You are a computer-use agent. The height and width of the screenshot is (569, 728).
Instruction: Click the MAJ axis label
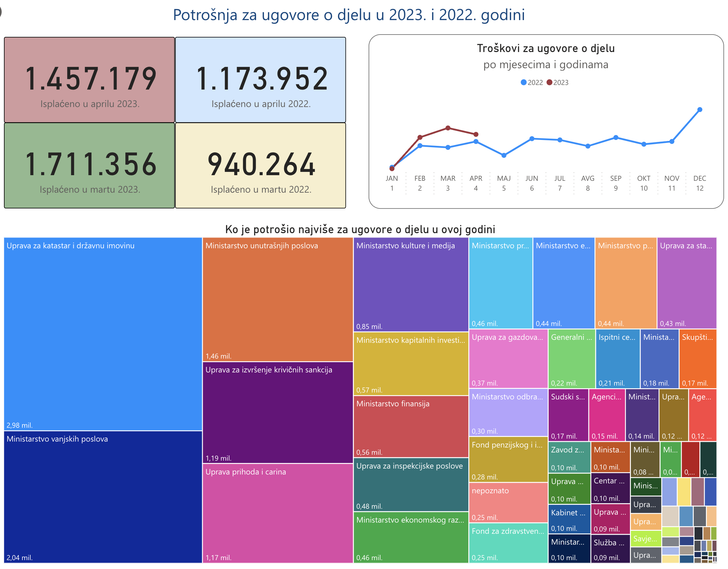point(504,178)
